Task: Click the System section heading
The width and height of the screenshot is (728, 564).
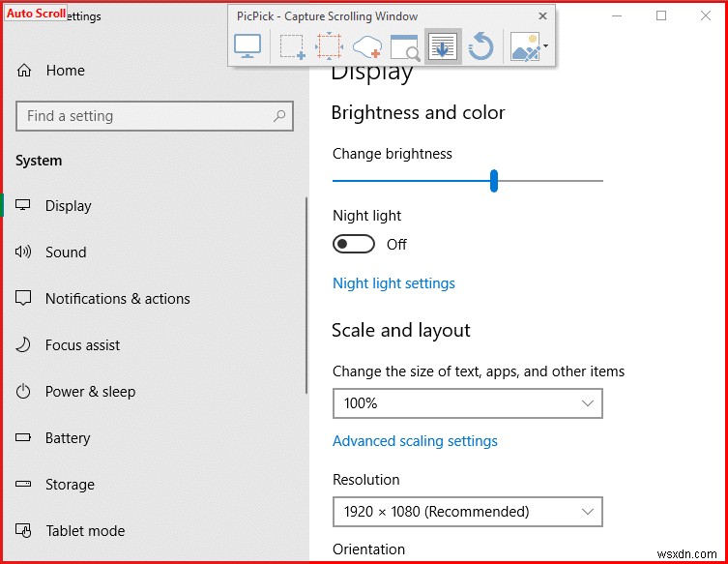Action: click(39, 161)
